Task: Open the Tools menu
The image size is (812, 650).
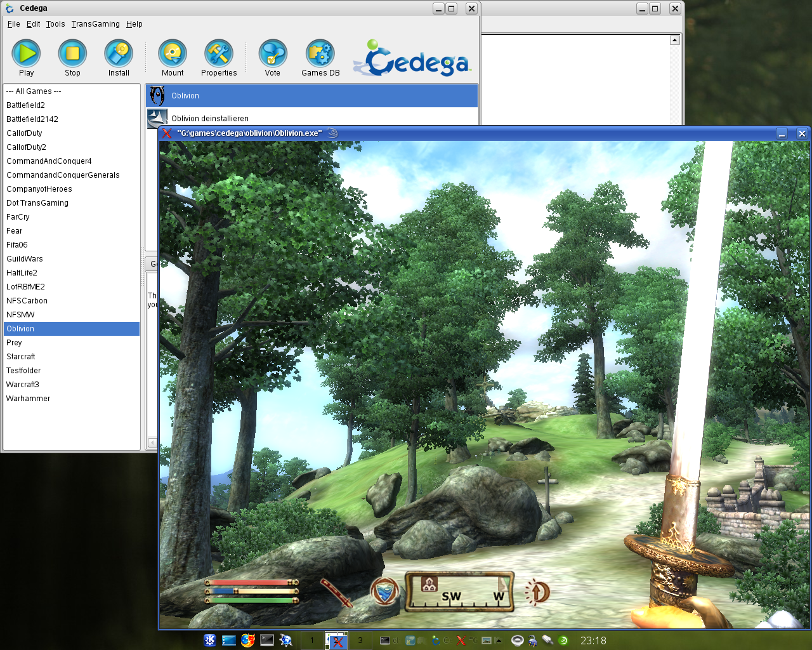Action: 55,23
